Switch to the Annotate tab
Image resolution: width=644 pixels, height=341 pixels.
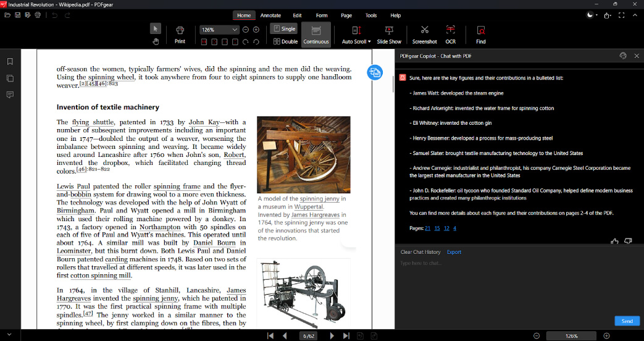coord(270,15)
